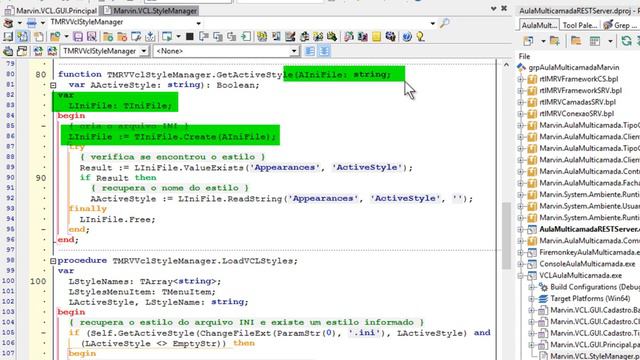Click the folder-with-green-plus add to project icon

click(x=108, y=37)
